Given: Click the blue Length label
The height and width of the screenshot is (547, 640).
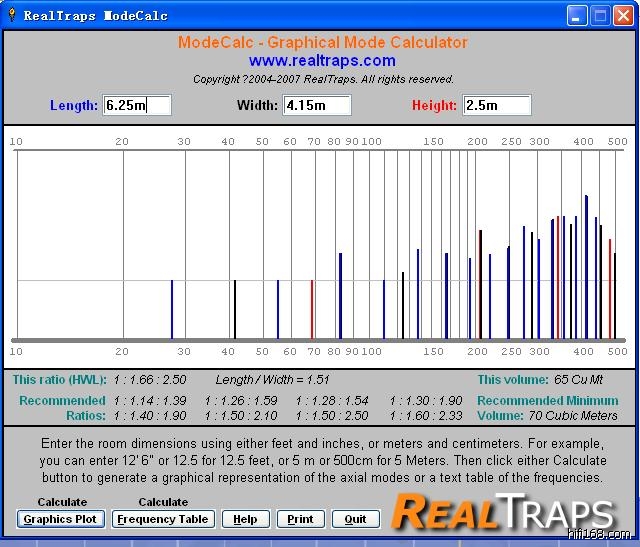Looking at the screenshot, I should click(74, 105).
